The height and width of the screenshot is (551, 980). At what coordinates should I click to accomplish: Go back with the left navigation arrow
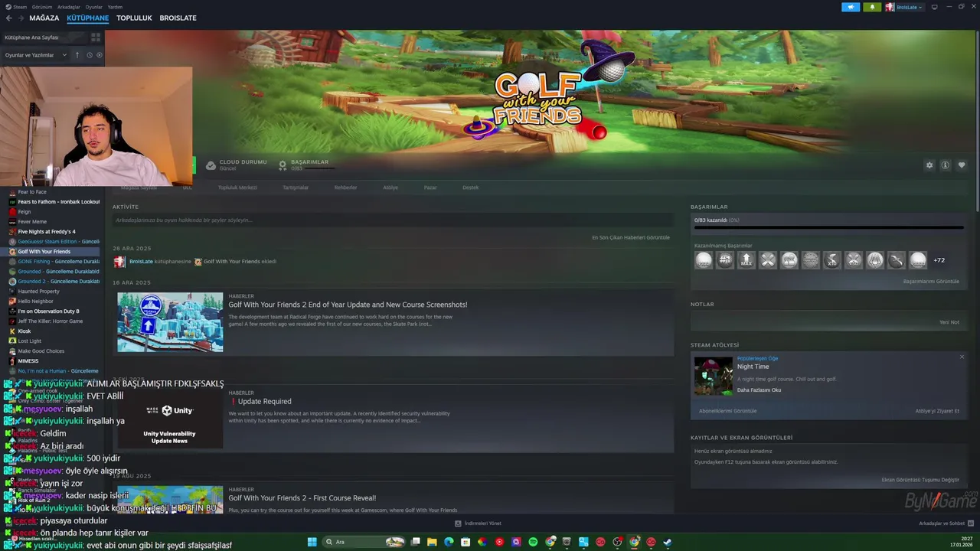pos(9,18)
